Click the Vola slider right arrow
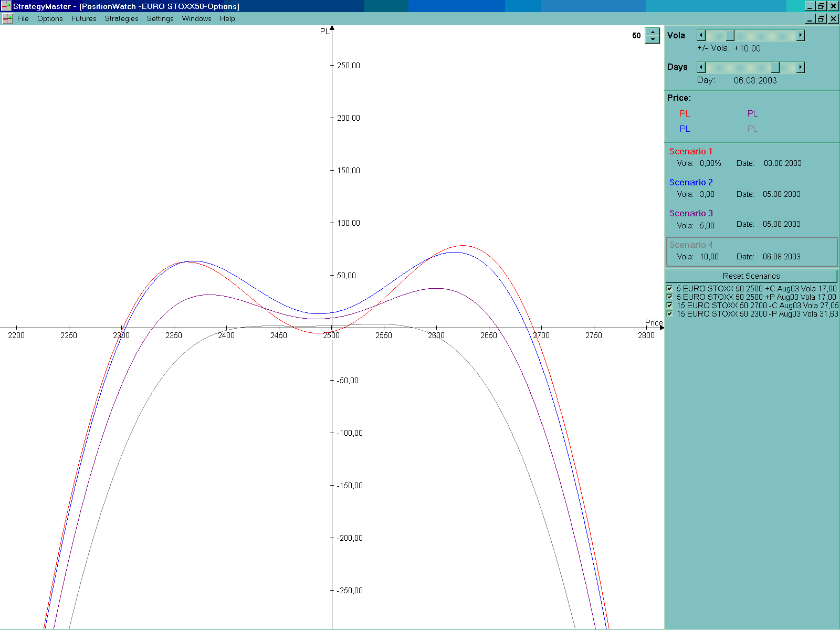 tap(800, 35)
